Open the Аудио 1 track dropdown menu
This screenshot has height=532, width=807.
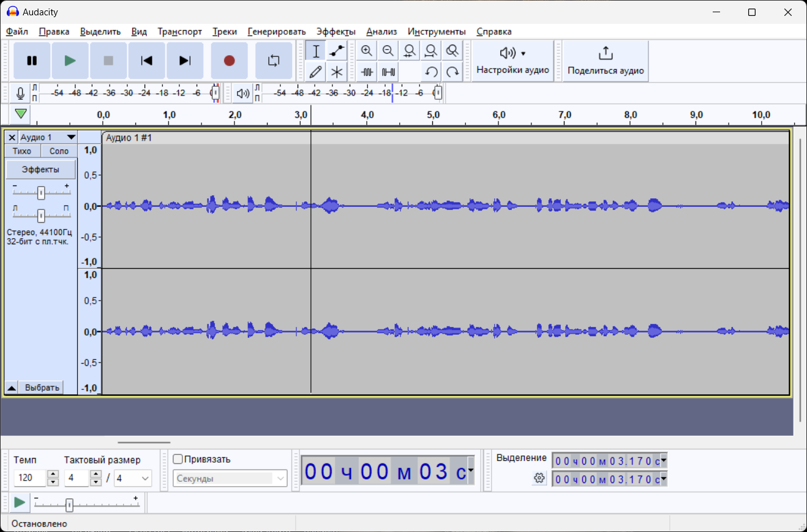(71, 138)
